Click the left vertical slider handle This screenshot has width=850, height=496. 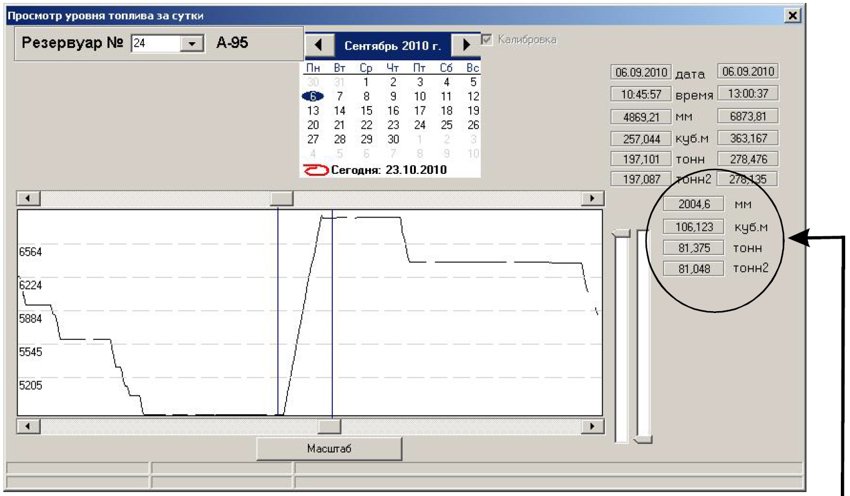(x=621, y=233)
